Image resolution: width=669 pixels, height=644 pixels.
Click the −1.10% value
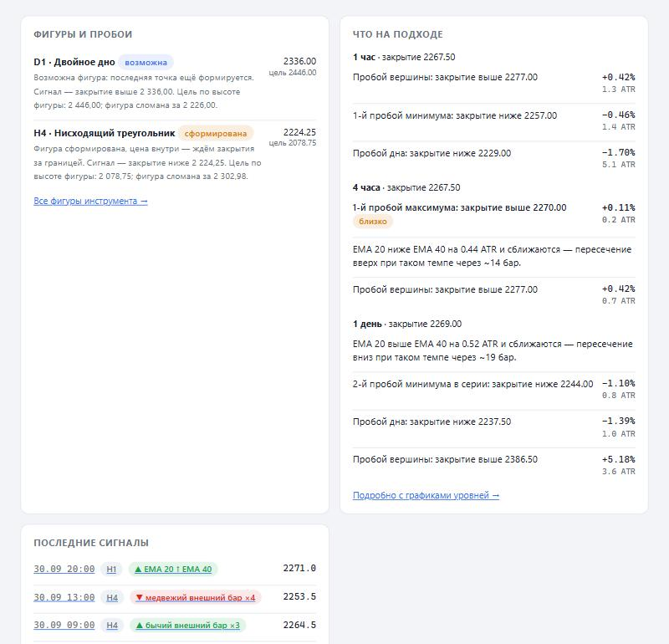[618, 383]
